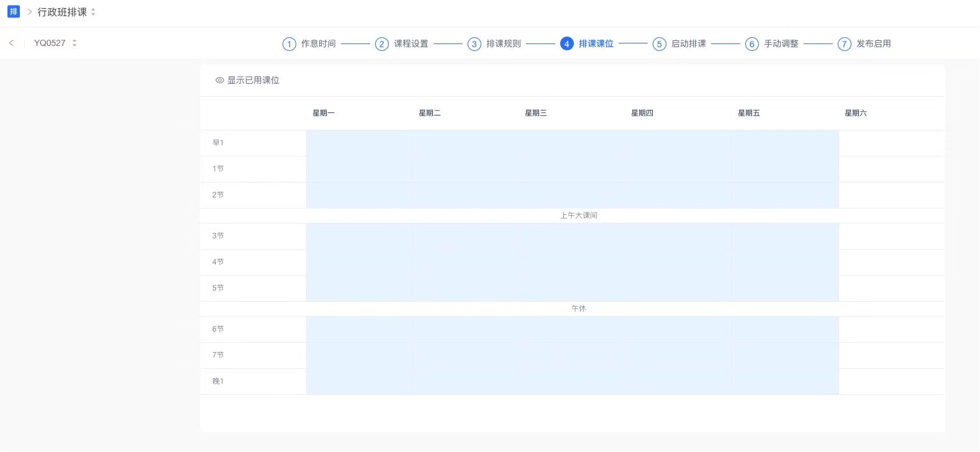Open the YQ0527 schedule selector

point(55,43)
